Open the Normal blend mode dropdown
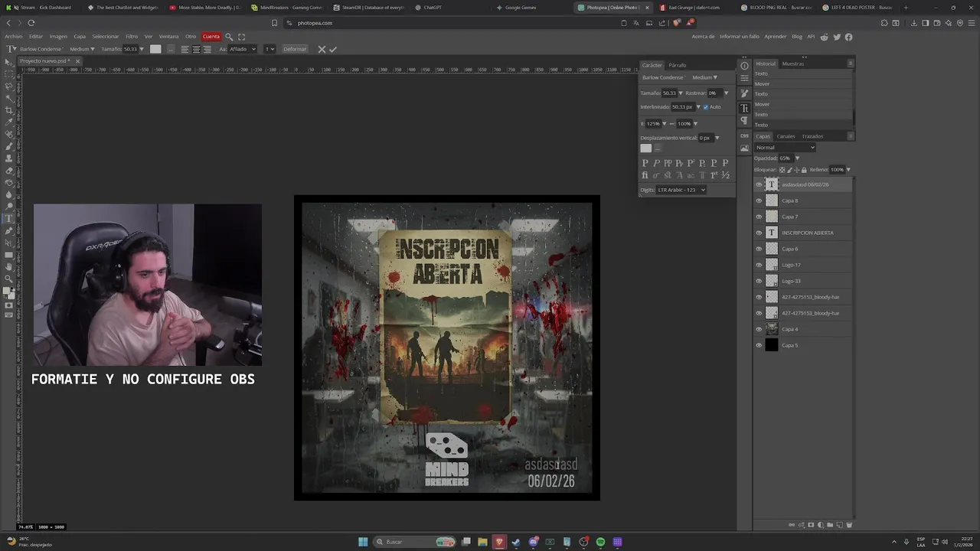Image resolution: width=980 pixels, height=551 pixels. 785,147
